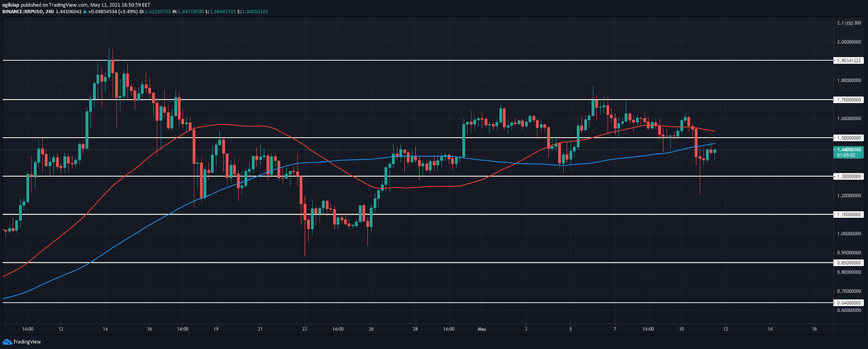Click the 1.60000000 price axis tick
Image resolution: width=868 pixels, height=349 pixels.
(x=849, y=119)
